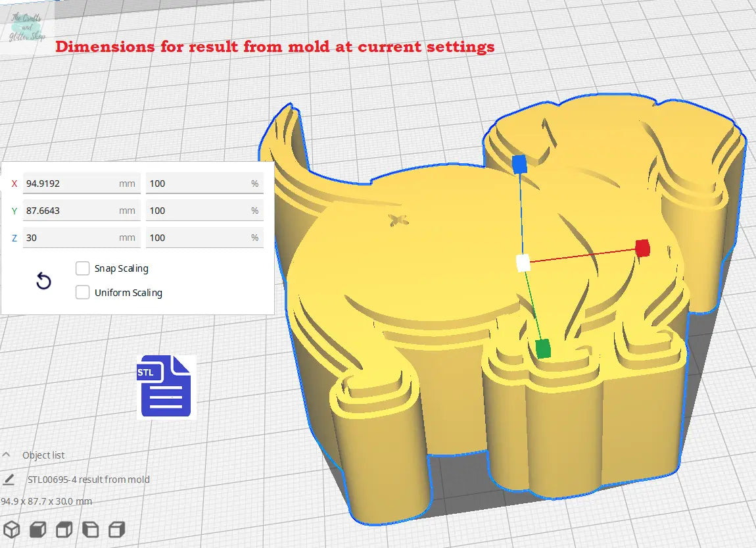
Task: Click the pencil edit icon beside STL00695-4
Action: [9, 480]
